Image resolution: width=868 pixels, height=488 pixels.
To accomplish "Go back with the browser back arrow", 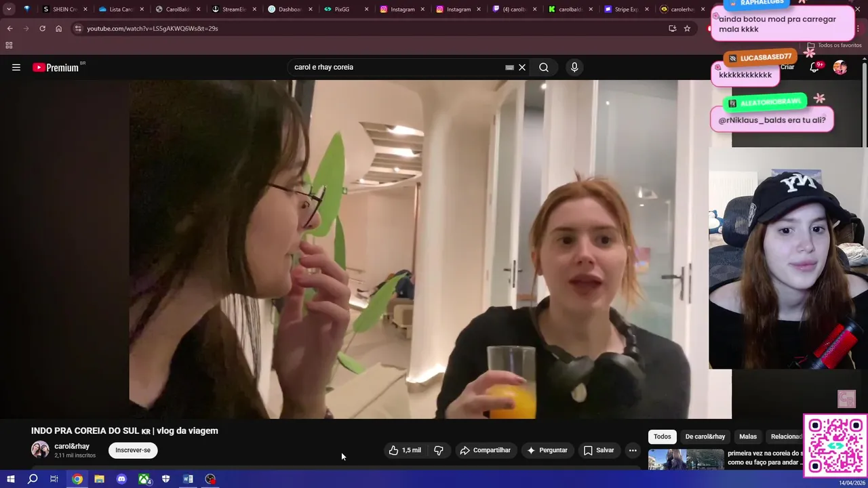I will (9, 28).
